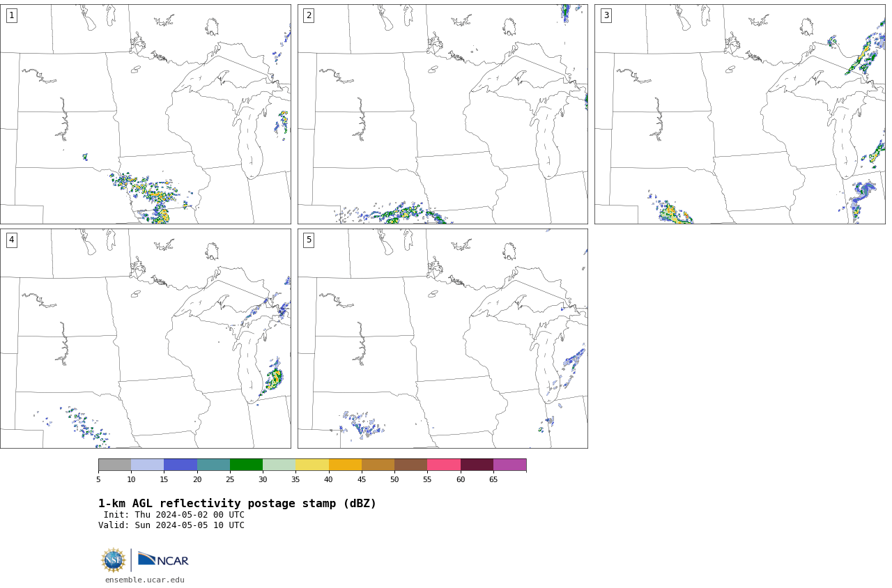Click the pink 55-60 dBZ swatch
This screenshot has height=588, width=892.
pos(444,465)
